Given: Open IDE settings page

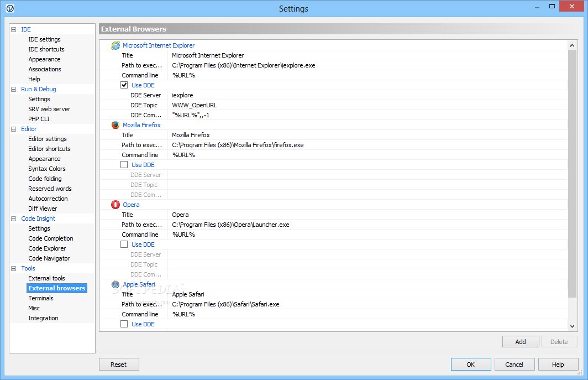Looking at the screenshot, I should pyautogui.click(x=44, y=39).
